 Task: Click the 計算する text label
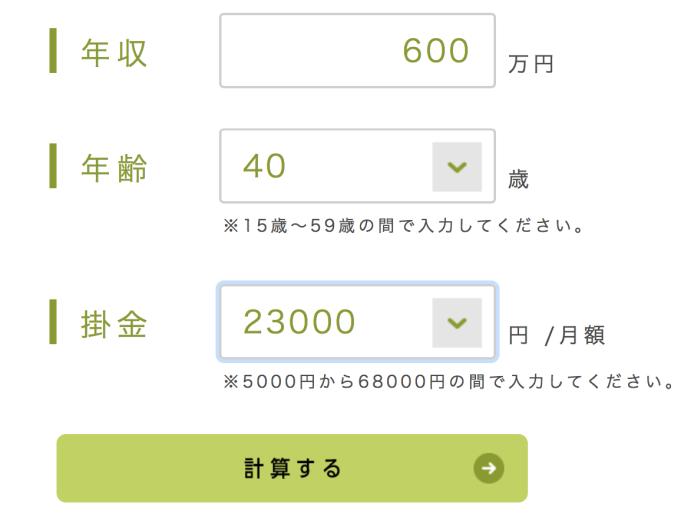(293, 468)
